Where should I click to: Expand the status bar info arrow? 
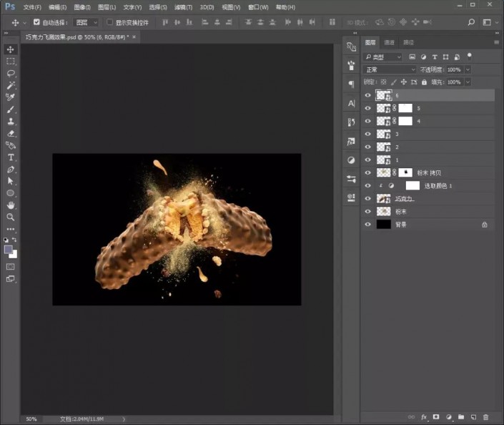(x=124, y=419)
